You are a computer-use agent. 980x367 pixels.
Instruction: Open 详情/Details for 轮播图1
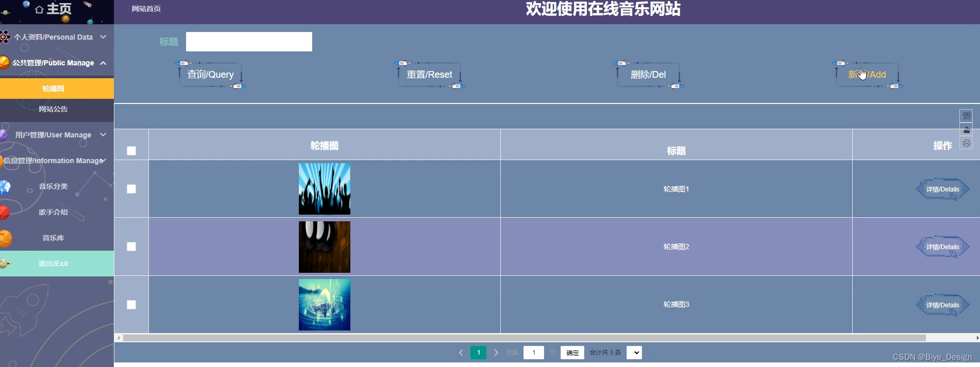tap(943, 189)
